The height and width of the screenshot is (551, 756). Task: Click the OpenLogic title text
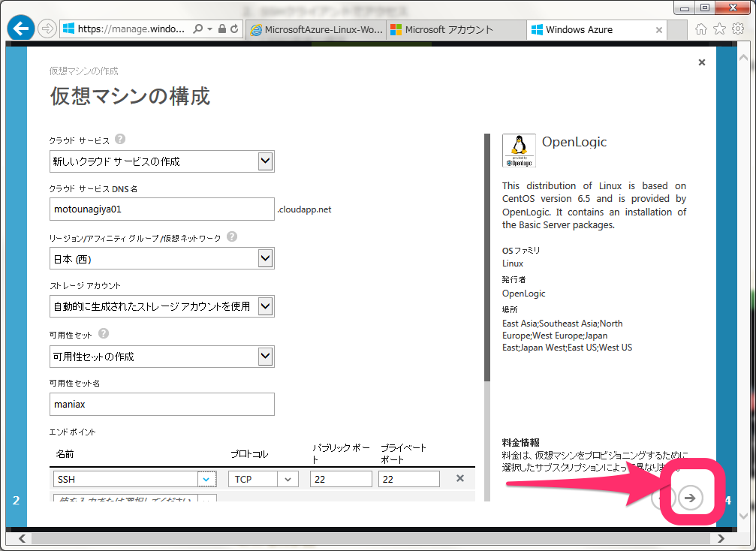pos(574,142)
